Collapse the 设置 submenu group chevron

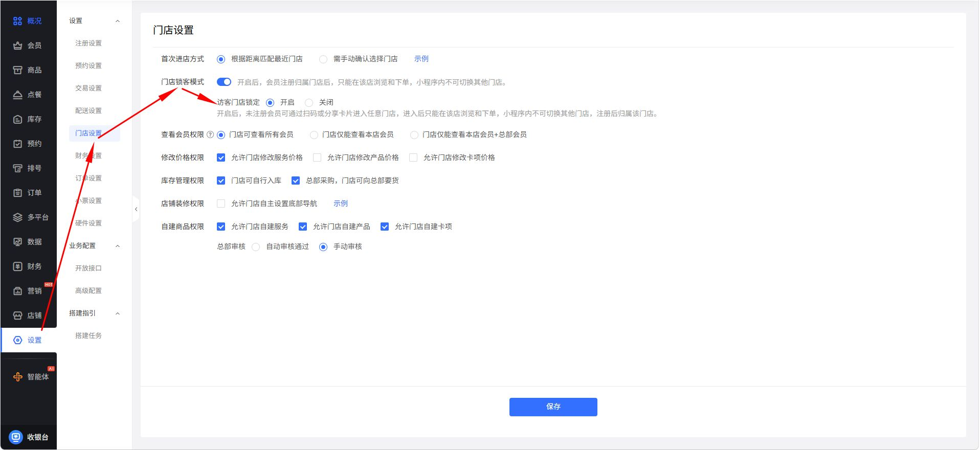point(118,21)
